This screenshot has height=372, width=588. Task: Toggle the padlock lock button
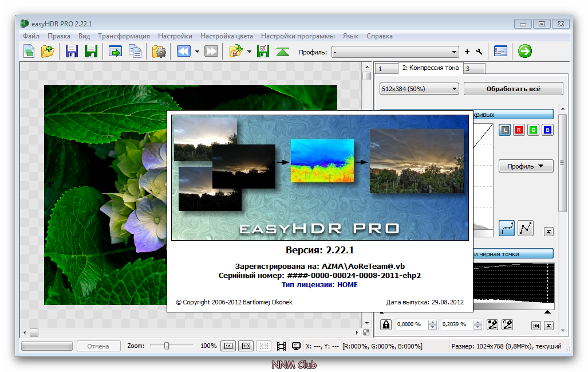click(x=386, y=325)
